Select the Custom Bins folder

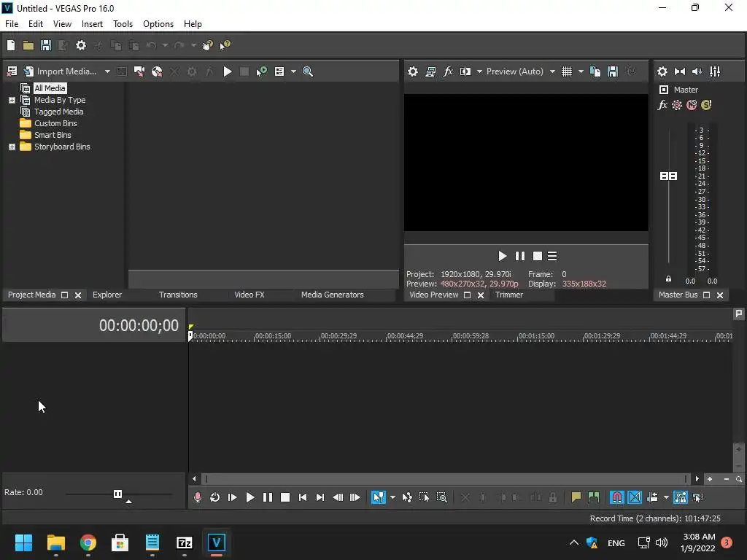tap(55, 123)
